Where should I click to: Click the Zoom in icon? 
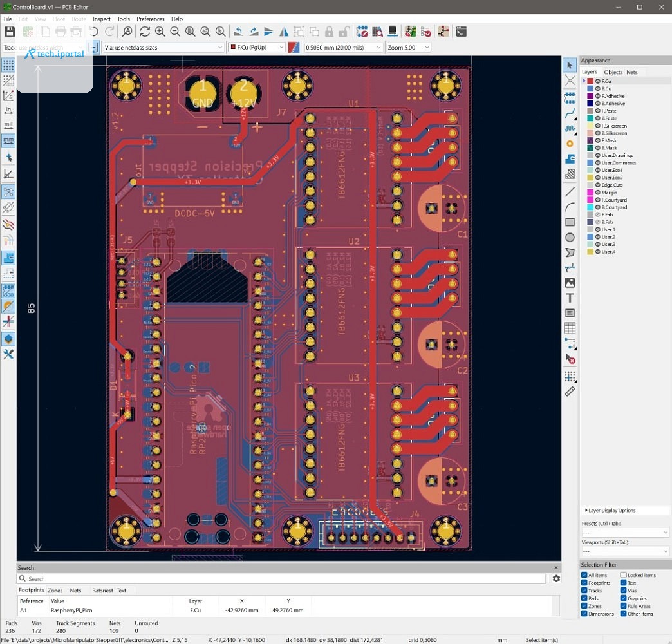pos(160,32)
